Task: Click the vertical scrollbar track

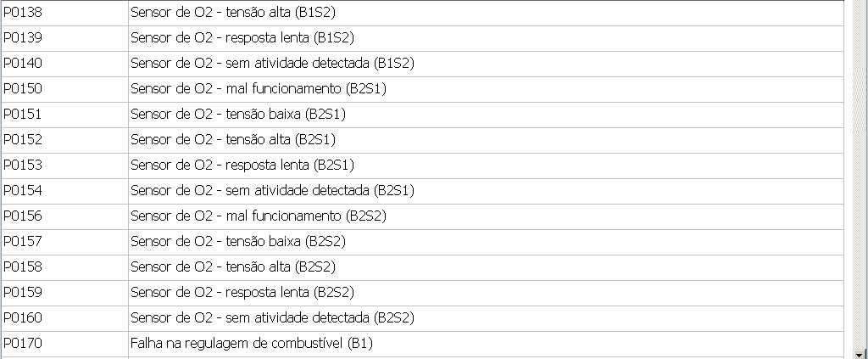Action: 859,170
